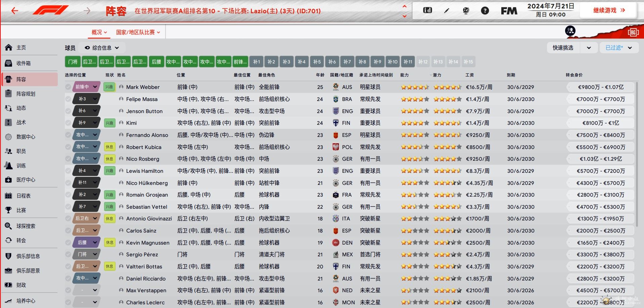Open the help question mark icon
Viewport: 644px width, 308px height.
tap(485, 11)
